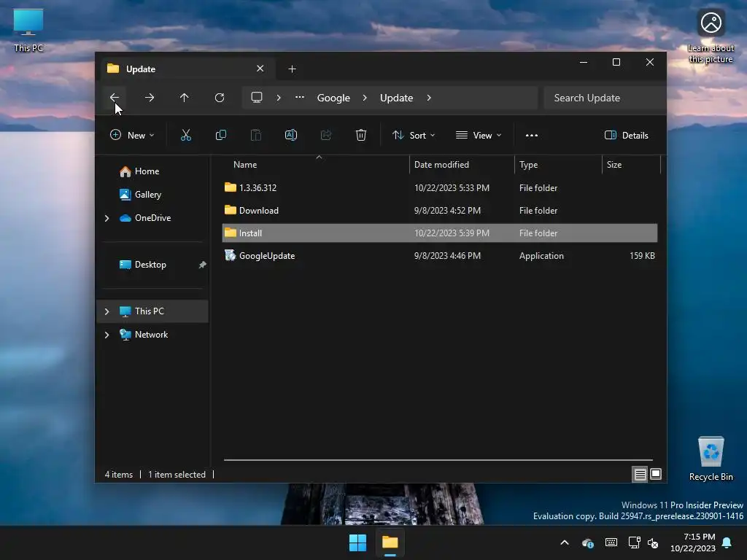Image resolution: width=747 pixels, height=560 pixels.
Task: Navigate up one folder level
Action: click(185, 98)
